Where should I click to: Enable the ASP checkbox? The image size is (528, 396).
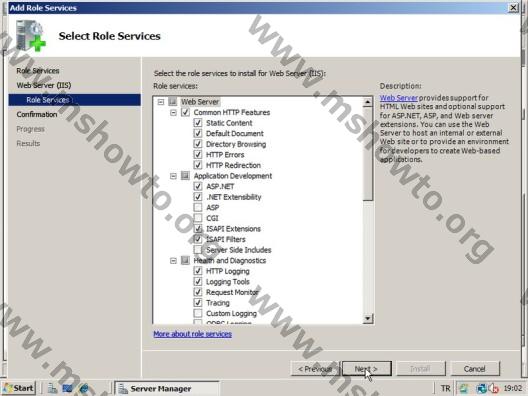(x=198, y=207)
